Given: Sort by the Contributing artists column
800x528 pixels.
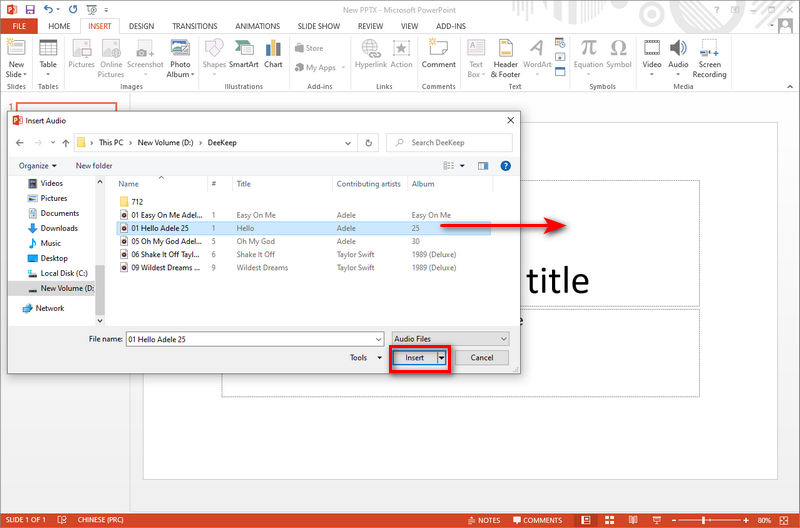Looking at the screenshot, I should pyautogui.click(x=368, y=184).
